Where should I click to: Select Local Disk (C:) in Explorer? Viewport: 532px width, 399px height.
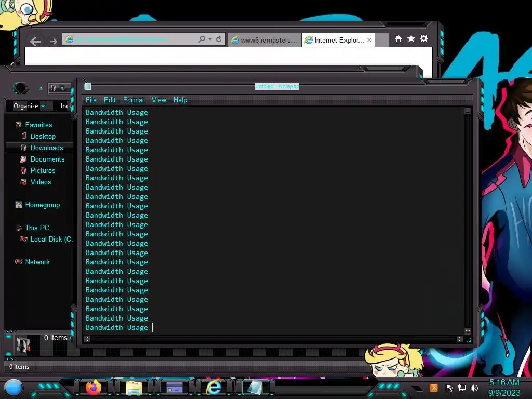[51, 239]
